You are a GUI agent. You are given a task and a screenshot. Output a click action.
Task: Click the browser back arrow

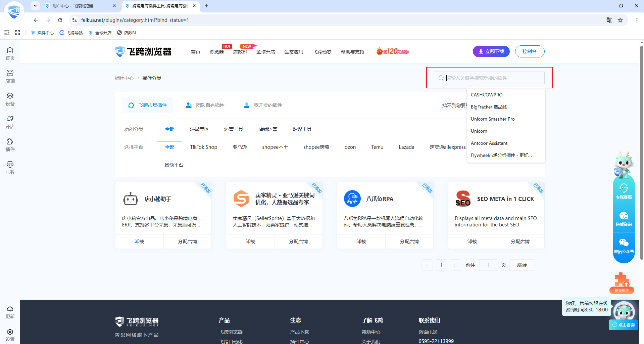tap(36, 20)
